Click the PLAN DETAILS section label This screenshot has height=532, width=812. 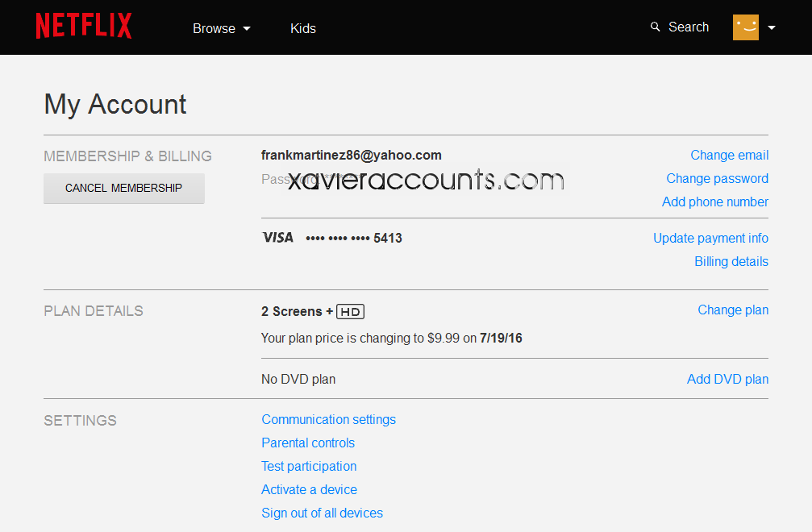click(94, 311)
